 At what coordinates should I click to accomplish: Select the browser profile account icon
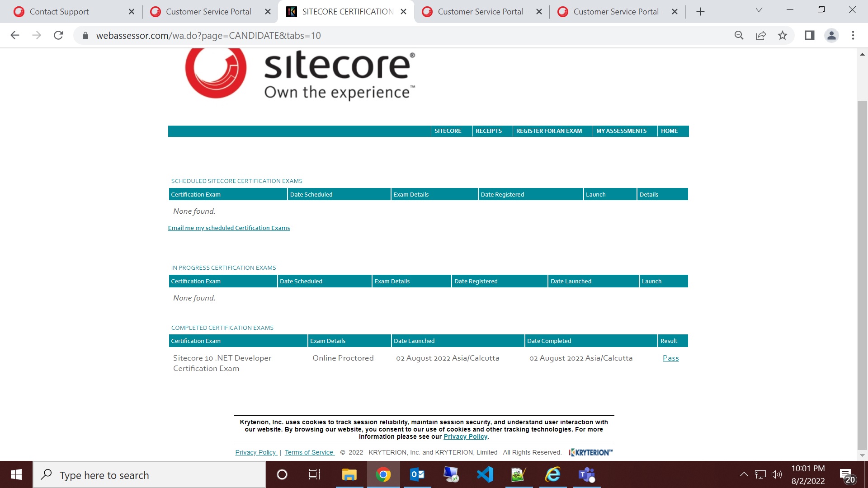[x=832, y=36]
